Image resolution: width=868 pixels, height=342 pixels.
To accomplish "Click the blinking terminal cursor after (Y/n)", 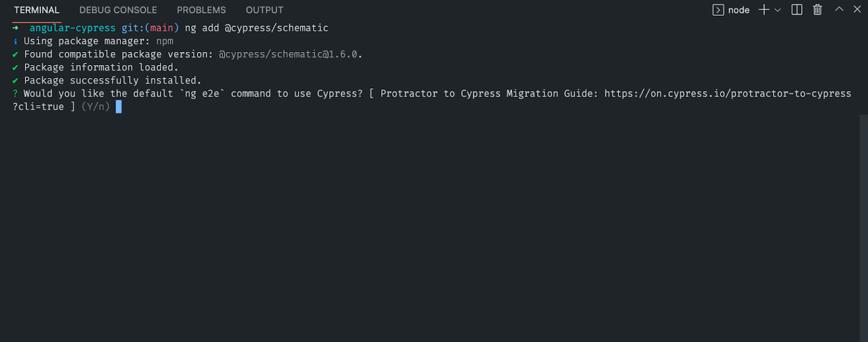I will (x=118, y=107).
